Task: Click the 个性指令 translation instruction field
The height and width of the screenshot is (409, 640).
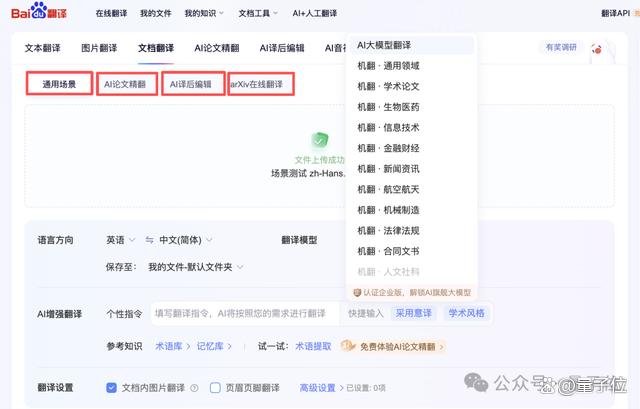Action: (x=245, y=313)
